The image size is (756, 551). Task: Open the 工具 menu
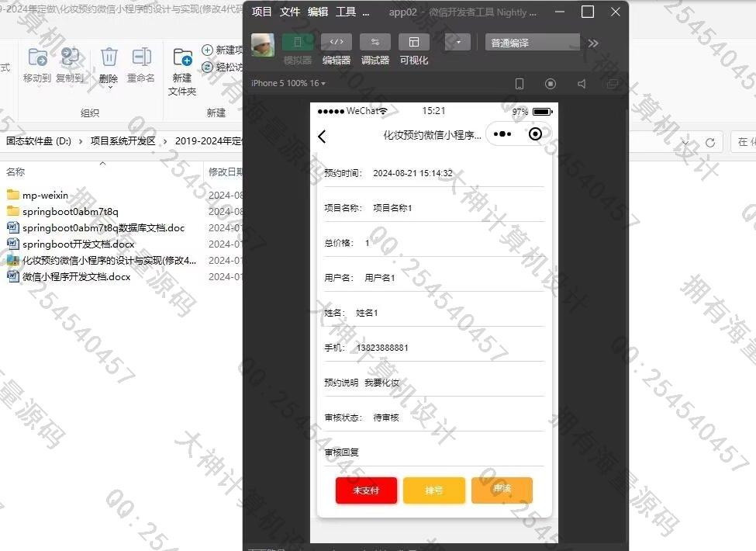click(346, 12)
